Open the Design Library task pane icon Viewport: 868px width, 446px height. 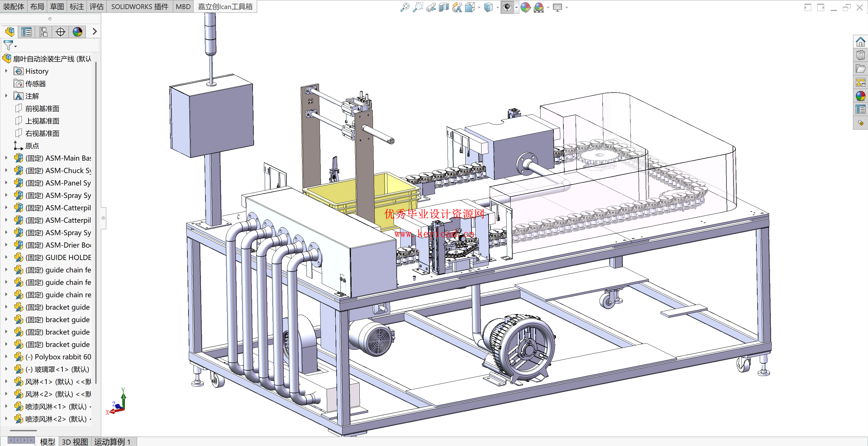tap(860, 55)
